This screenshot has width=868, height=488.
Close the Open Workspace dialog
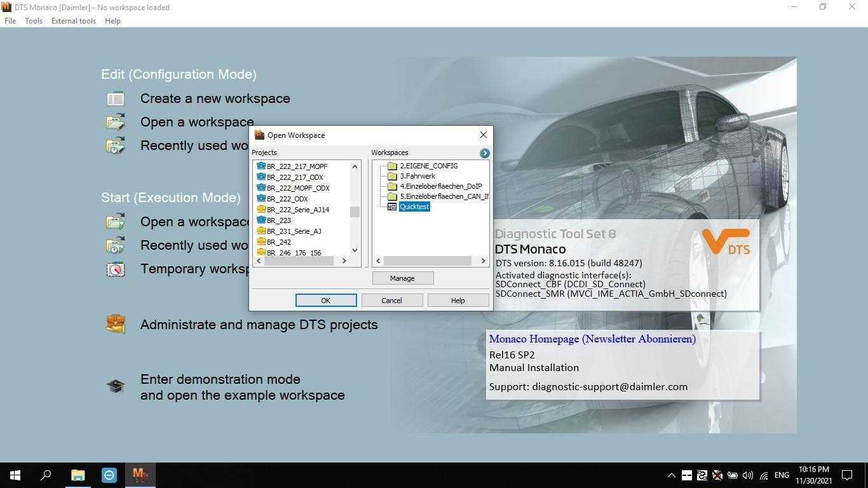(x=484, y=135)
